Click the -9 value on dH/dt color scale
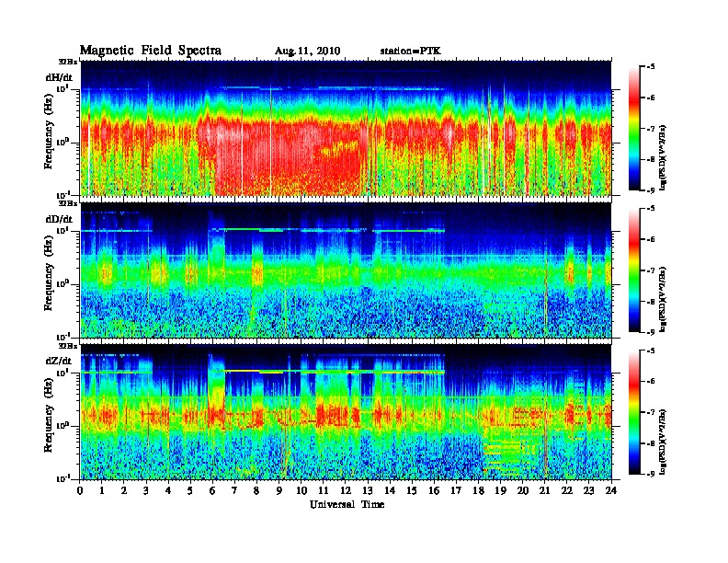The image size is (728, 563). (650, 190)
